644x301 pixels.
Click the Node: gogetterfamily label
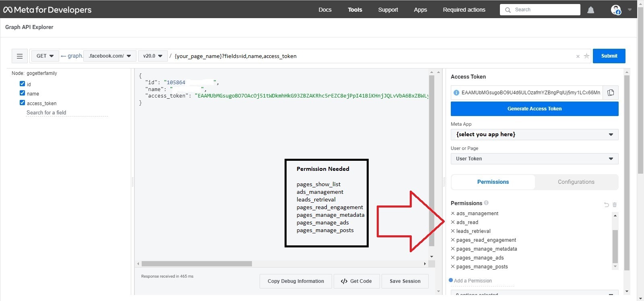point(34,73)
